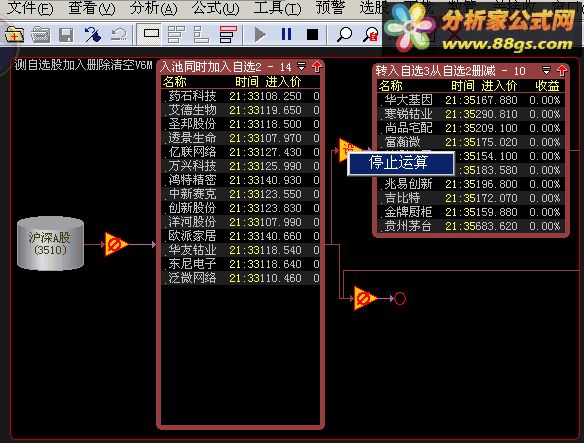The image size is (584, 443).
Task: Select the 鸿特精密 row
Action: pos(241,180)
